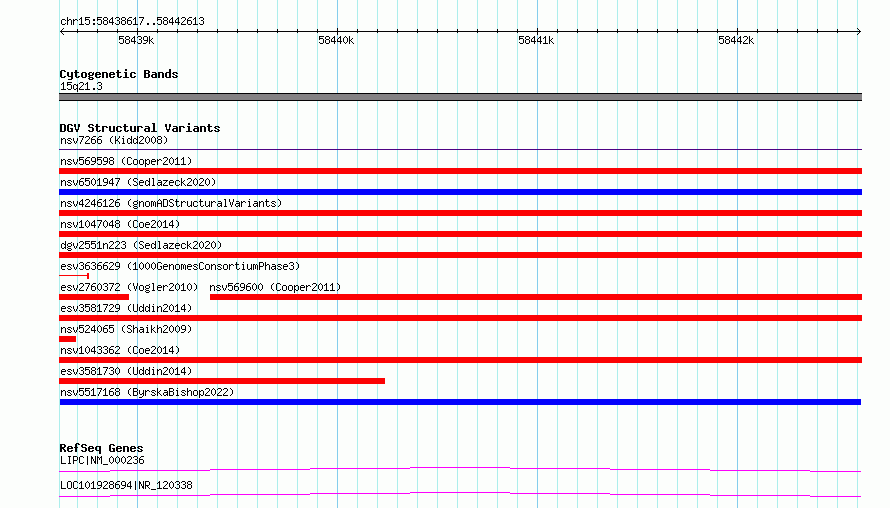The width and height of the screenshot is (890, 508).
Task: Click the 58439k ruler tick label
Action: click(x=136, y=40)
